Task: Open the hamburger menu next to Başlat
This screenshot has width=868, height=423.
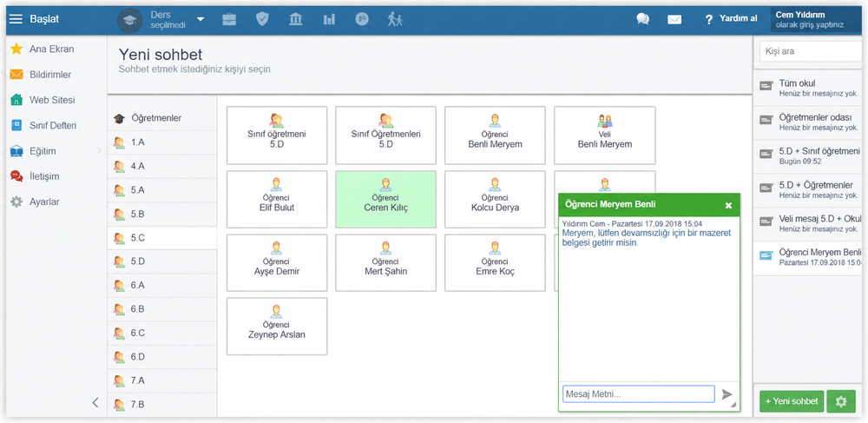Action: tap(16, 19)
